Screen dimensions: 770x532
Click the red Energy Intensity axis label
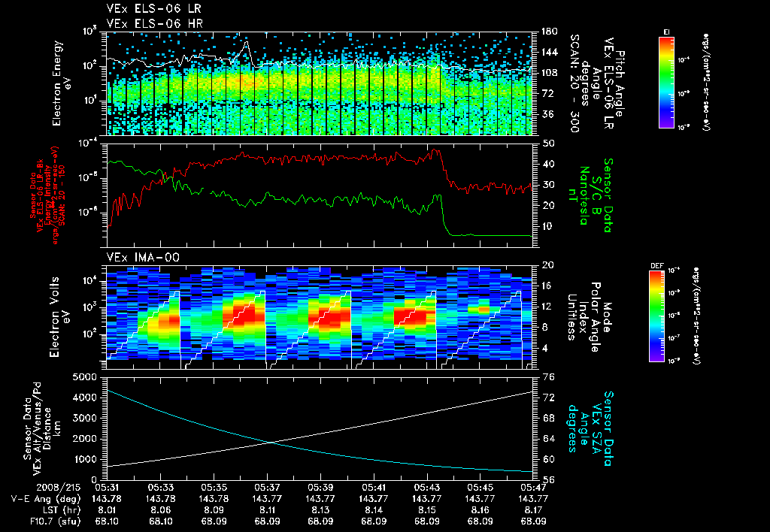click(49, 195)
